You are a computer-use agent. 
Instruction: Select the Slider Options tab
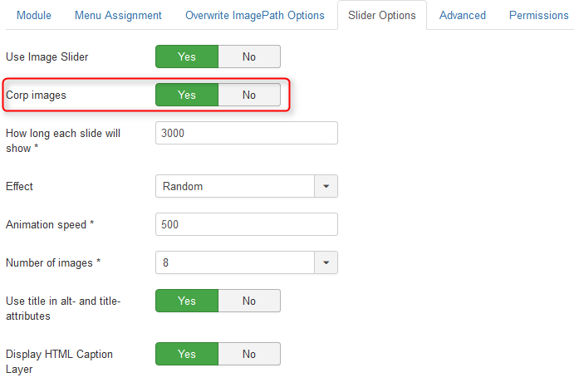coord(382,15)
